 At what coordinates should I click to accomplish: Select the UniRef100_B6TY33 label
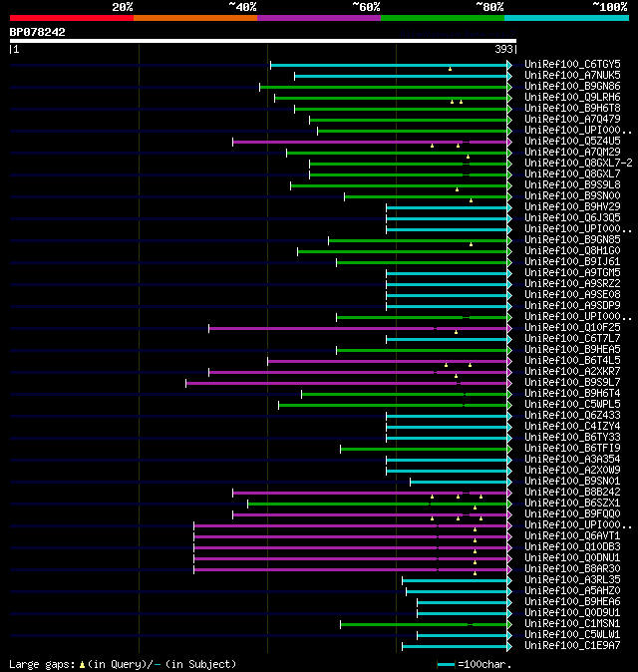point(572,437)
